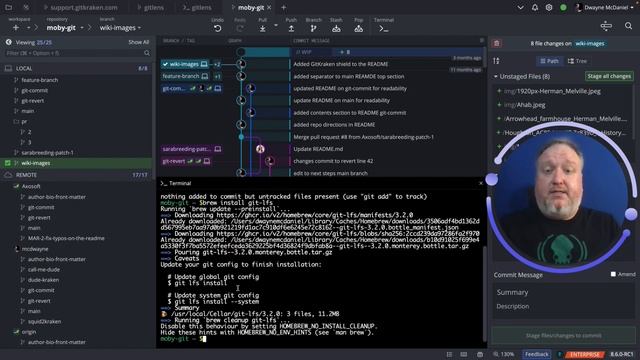Open preferences gear icon in title bar
This screenshot has height=360, width=640.
click(x=549, y=7)
